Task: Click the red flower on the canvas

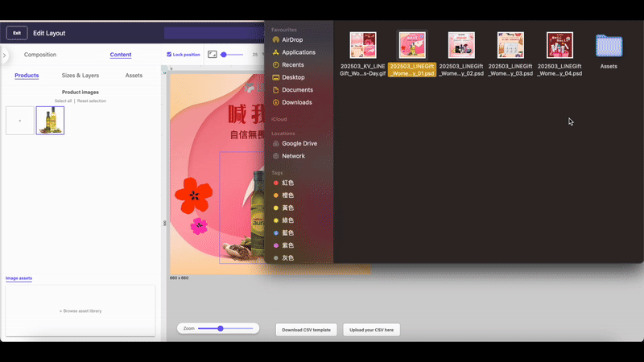Action: (193, 195)
